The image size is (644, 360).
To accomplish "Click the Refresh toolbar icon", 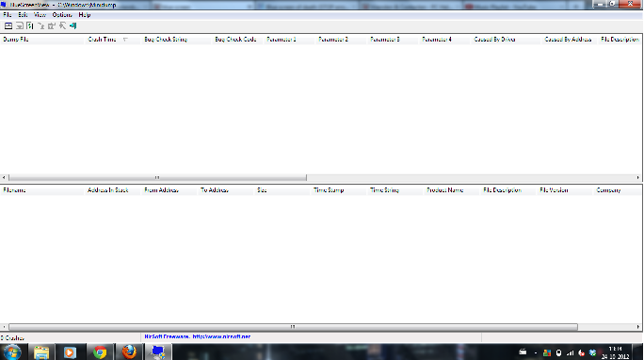I will point(29,25).
